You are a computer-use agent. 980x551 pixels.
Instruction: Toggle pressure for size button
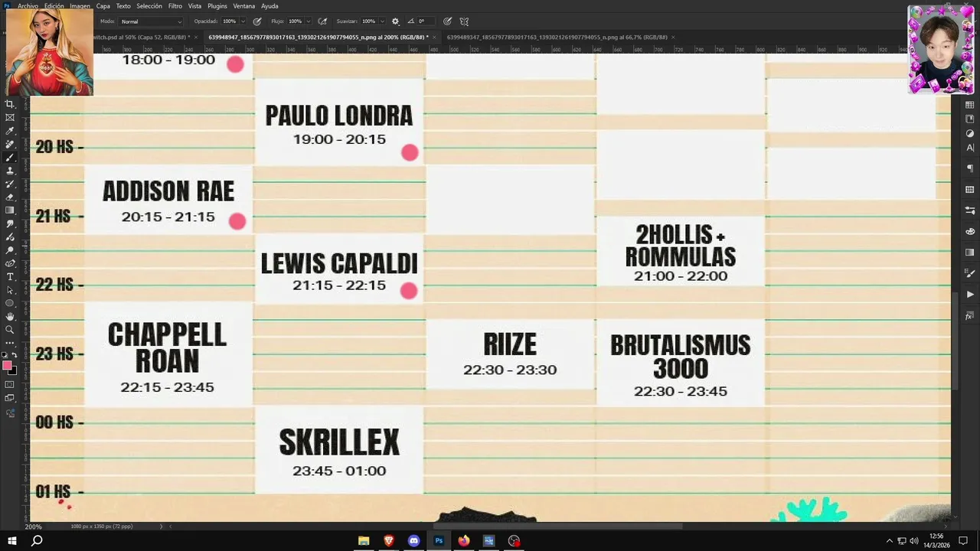pyautogui.click(x=447, y=21)
